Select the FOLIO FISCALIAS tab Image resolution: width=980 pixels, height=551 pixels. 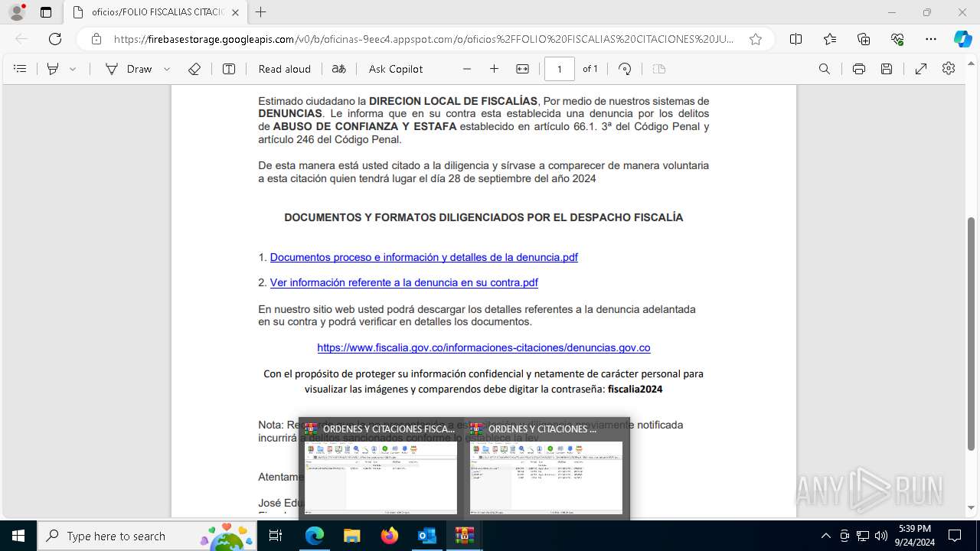[155, 13]
